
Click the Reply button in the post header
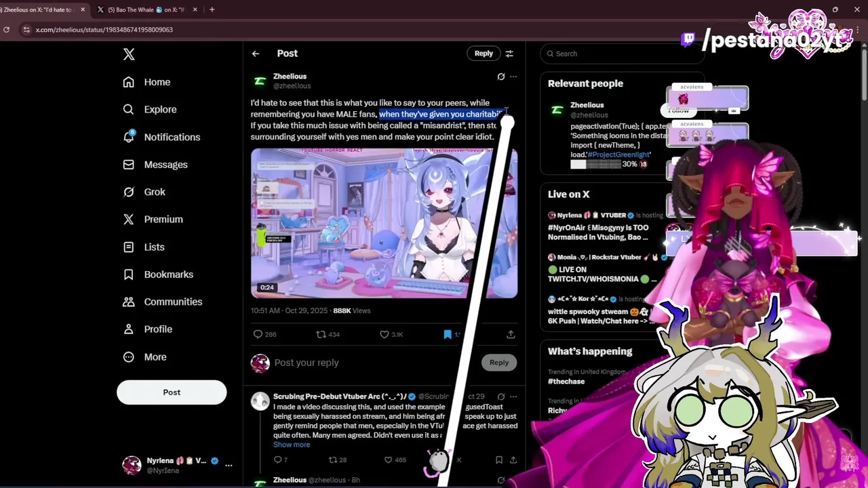(484, 54)
